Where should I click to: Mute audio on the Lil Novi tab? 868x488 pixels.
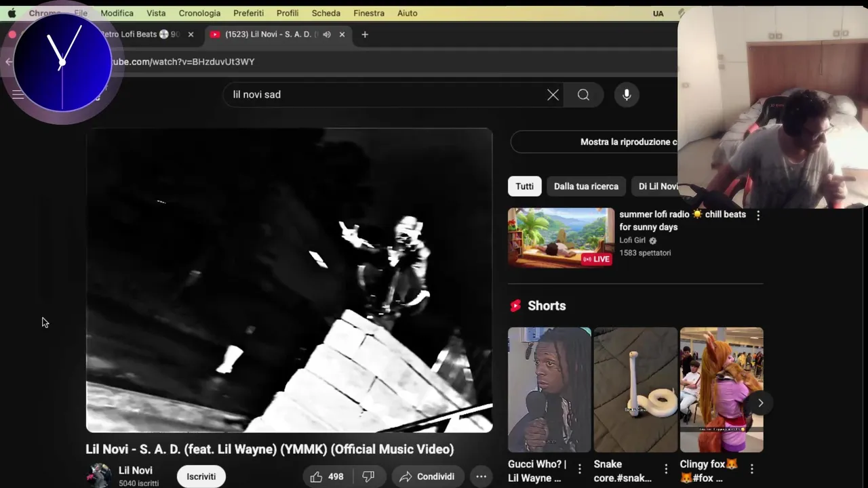pos(327,34)
